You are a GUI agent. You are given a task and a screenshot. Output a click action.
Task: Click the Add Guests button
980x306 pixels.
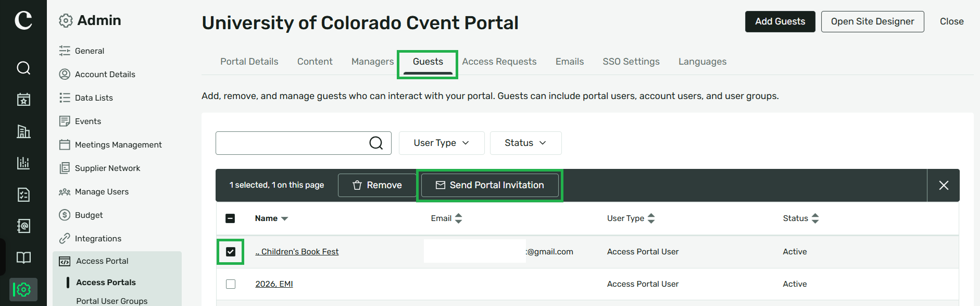coord(780,21)
